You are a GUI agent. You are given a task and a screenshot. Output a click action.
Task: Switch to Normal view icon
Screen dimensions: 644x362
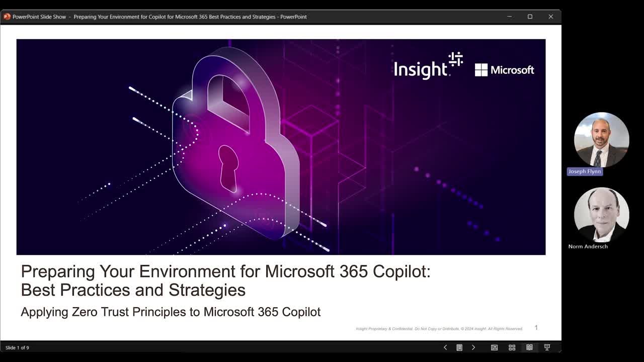click(494, 347)
